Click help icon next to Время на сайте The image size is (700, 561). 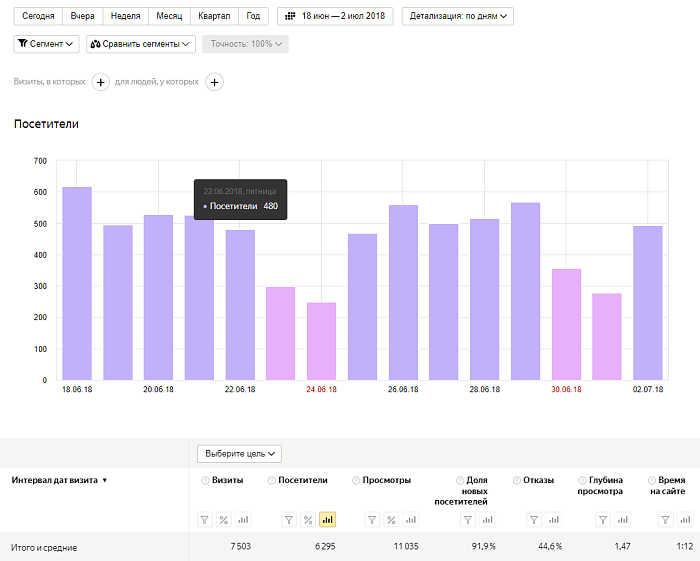[652, 481]
